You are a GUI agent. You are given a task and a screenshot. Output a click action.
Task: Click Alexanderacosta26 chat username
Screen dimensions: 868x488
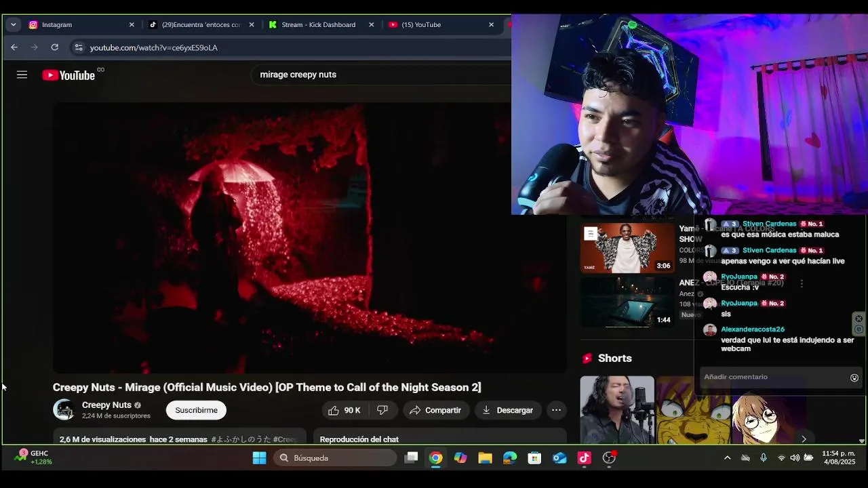753,329
